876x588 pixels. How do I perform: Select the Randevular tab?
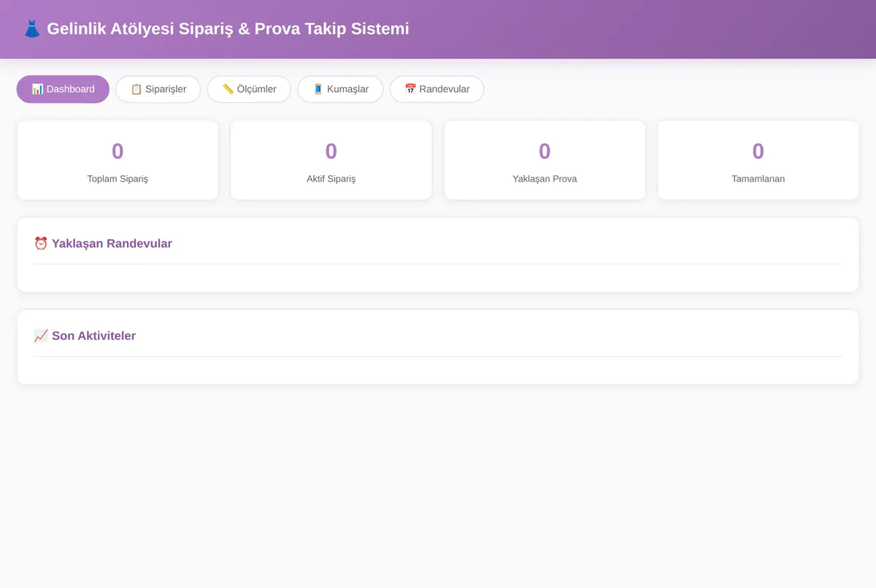tap(437, 89)
